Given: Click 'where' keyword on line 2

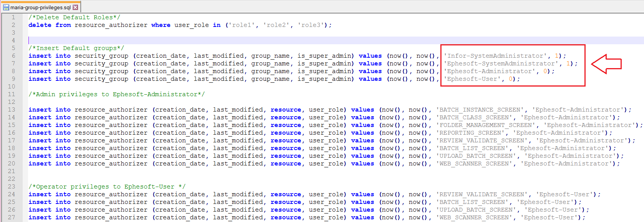Looking at the screenshot, I should (161, 25).
